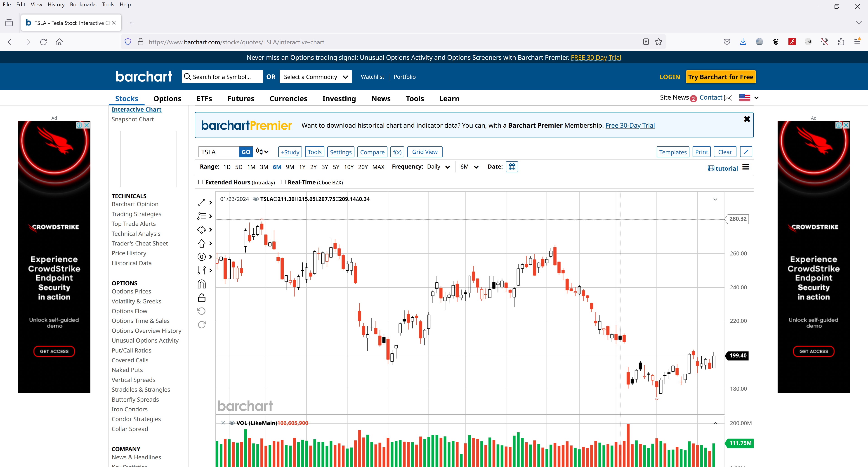The image size is (868, 467).
Task: Collapse the volume pane chevron
Action: pyautogui.click(x=715, y=423)
